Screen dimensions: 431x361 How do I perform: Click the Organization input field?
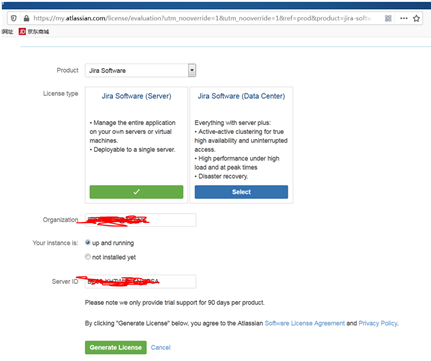(140, 220)
